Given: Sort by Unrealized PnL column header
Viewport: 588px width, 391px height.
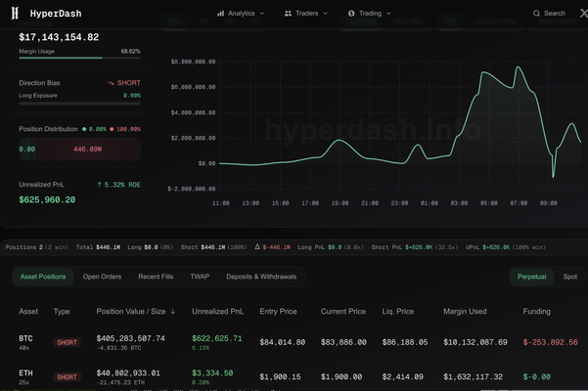Looking at the screenshot, I should pyautogui.click(x=217, y=311).
